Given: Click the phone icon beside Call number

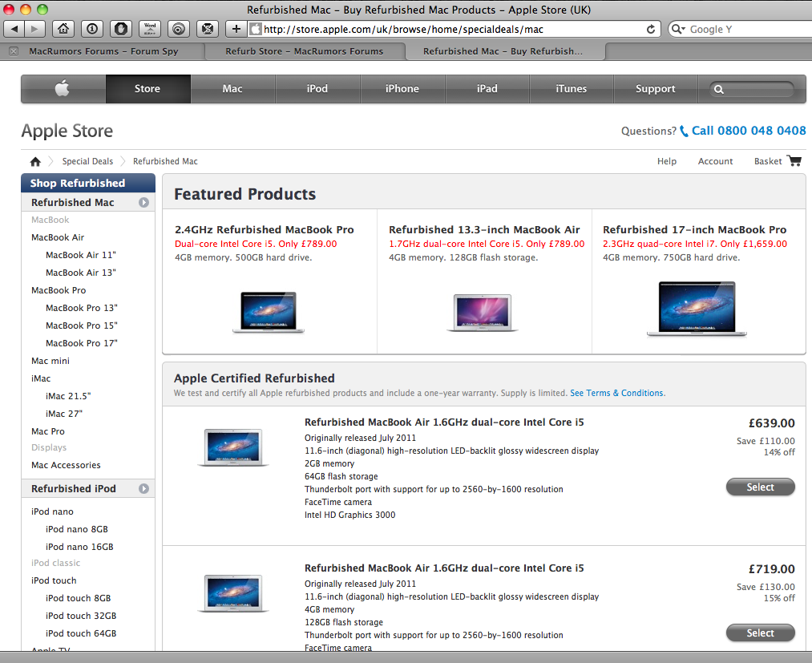Looking at the screenshot, I should [684, 131].
